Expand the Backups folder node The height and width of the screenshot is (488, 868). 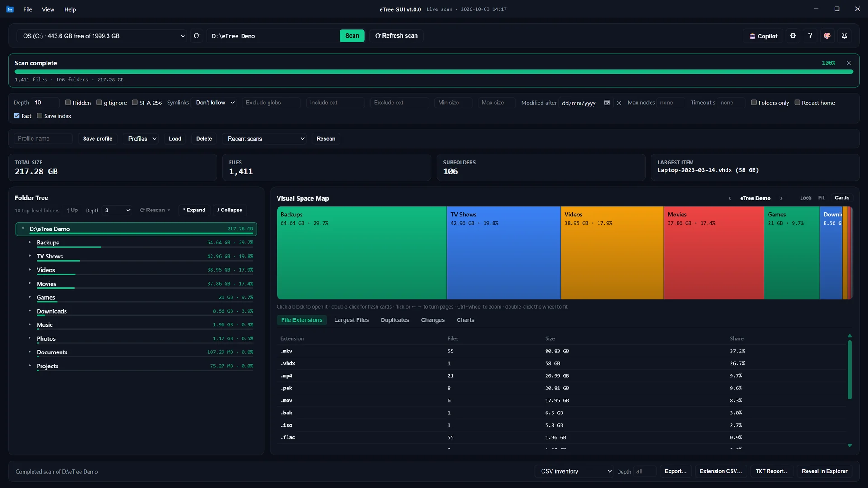[x=30, y=242]
